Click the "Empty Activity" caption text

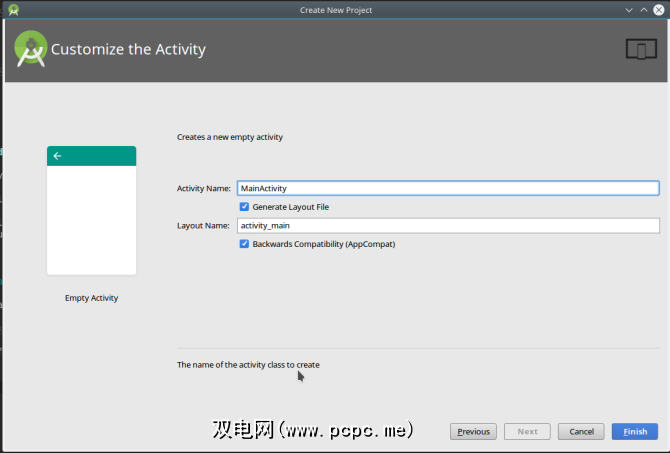pos(91,298)
